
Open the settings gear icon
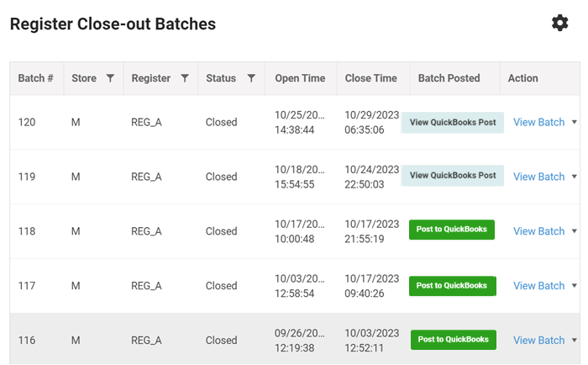tap(560, 24)
